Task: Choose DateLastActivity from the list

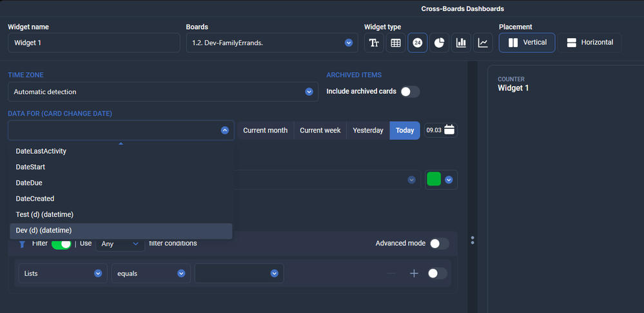Action: [x=121, y=151]
